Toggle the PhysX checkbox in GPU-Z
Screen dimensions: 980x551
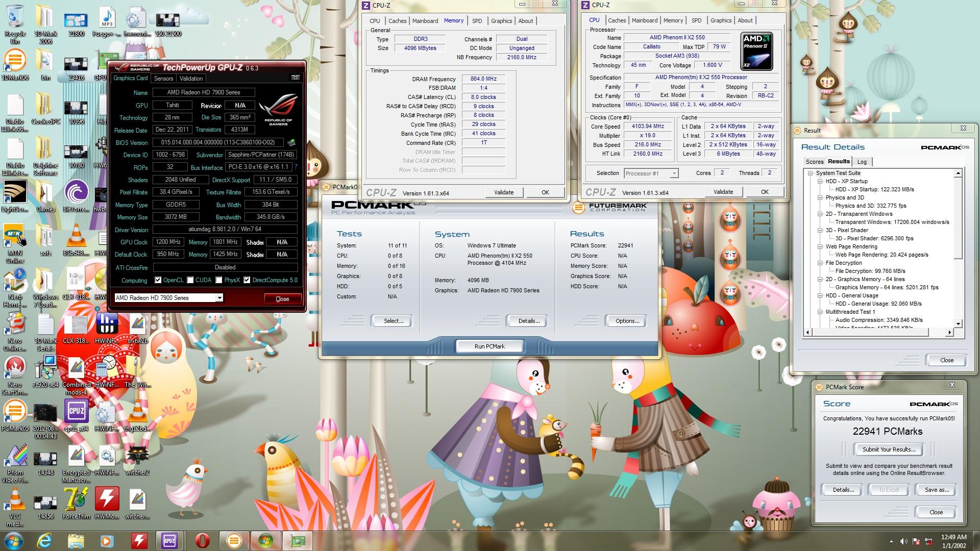tap(219, 280)
